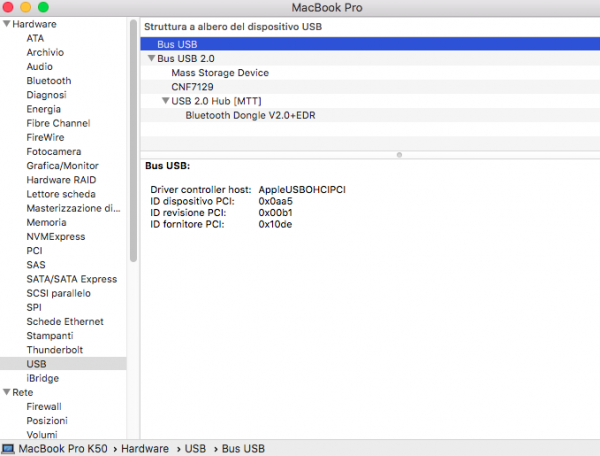The height and width of the screenshot is (456, 600).
Task: Select Bluetooth Dongle V2.0+EDR device
Action: click(x=370, y=115)
